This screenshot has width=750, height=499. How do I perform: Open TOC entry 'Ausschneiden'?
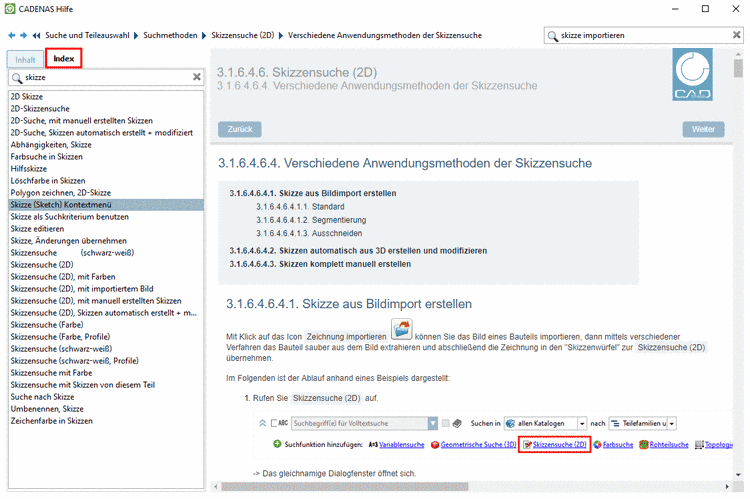point(309,233)
